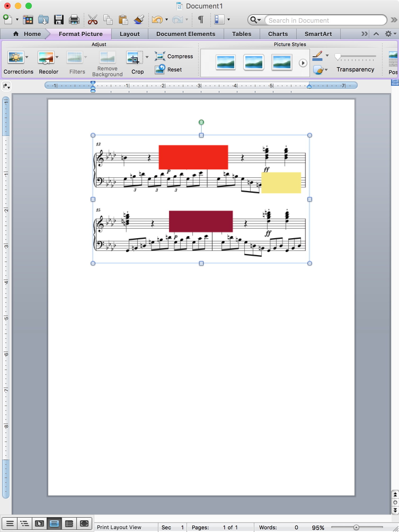Screen dimensions: 399x532
Task: Select Print Layout view button
Action: (x=54, y=524)
